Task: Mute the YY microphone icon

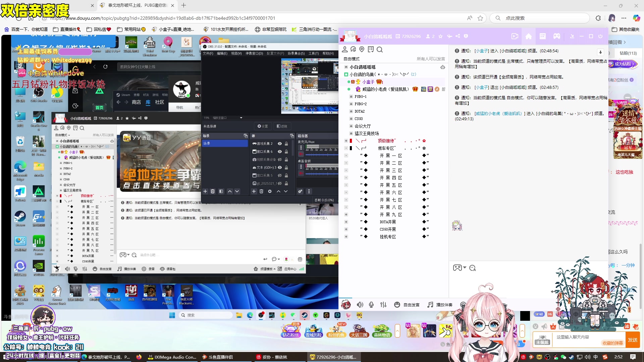Action: point(371,305)
